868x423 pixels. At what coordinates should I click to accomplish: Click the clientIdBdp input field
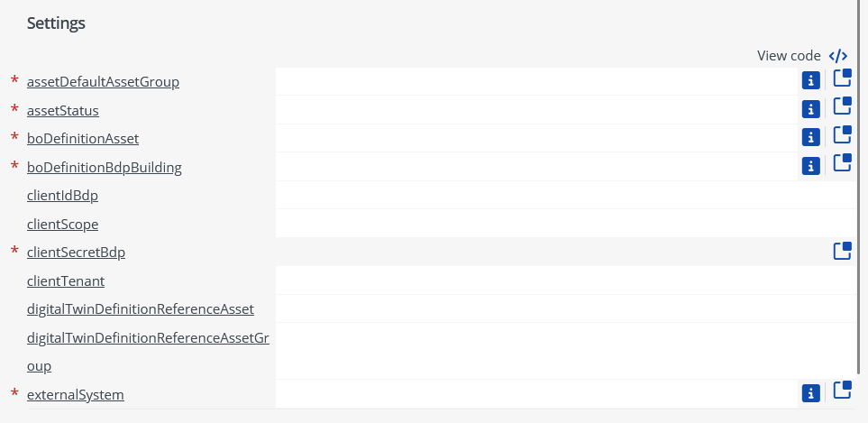[566, 195]
